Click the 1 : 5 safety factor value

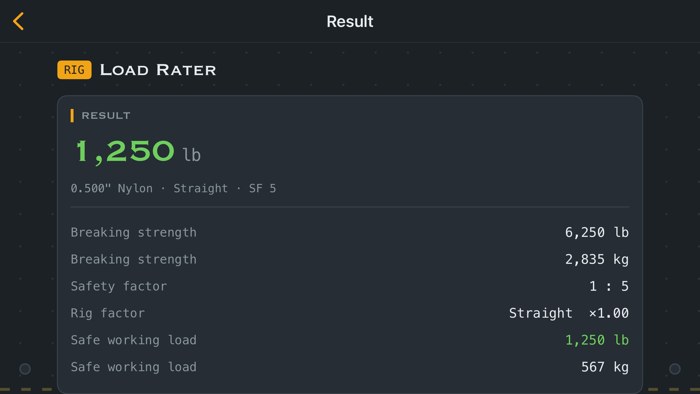point(609,286)
